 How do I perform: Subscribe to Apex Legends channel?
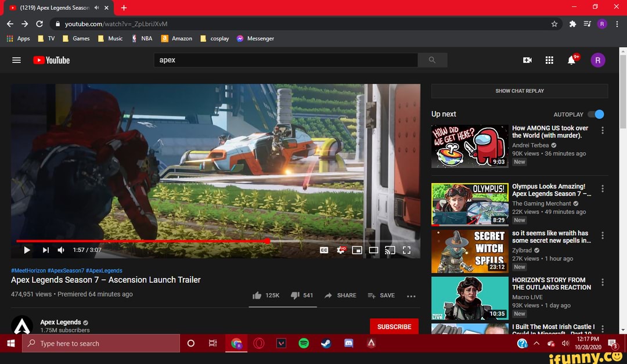[394, 326]
